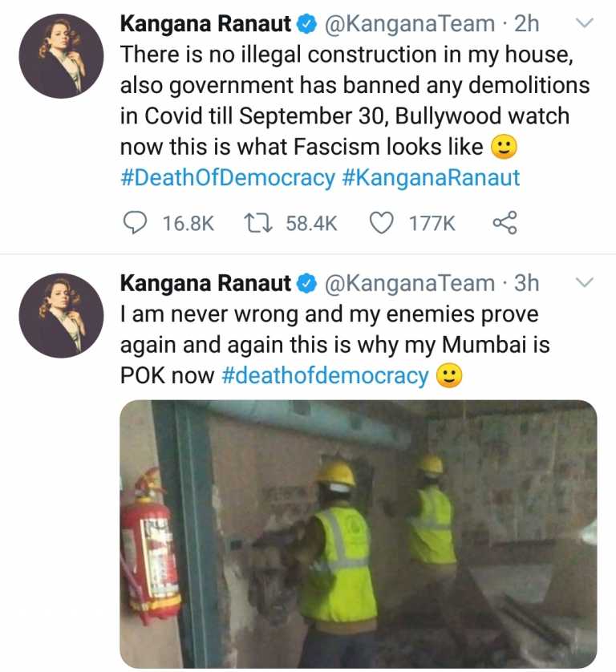Viewport: 616px width, 672px height.
Task: Open the verified badge on the second tweet
Action: coord(307,283)
